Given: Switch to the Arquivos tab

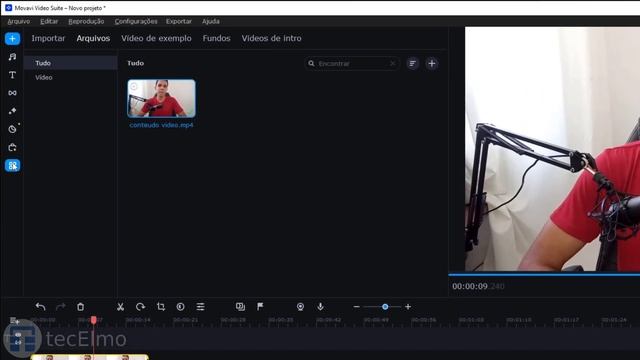Looking at the screenshot, I should tap(93, 38).
